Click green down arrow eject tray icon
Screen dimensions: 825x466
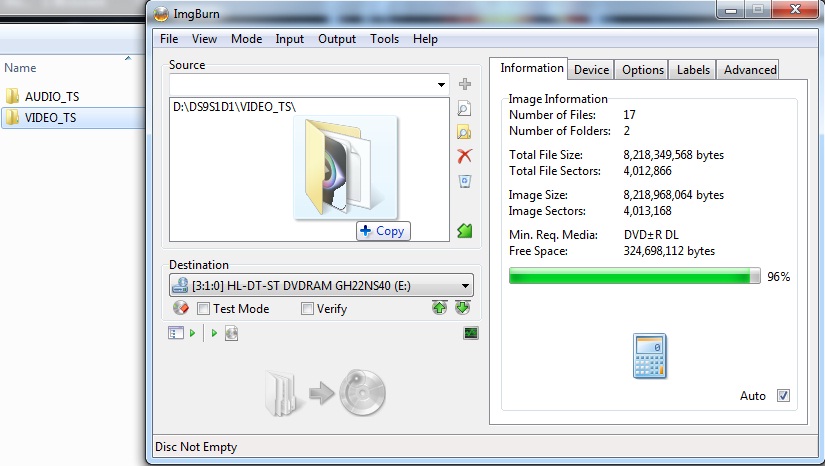pos(462,308)
